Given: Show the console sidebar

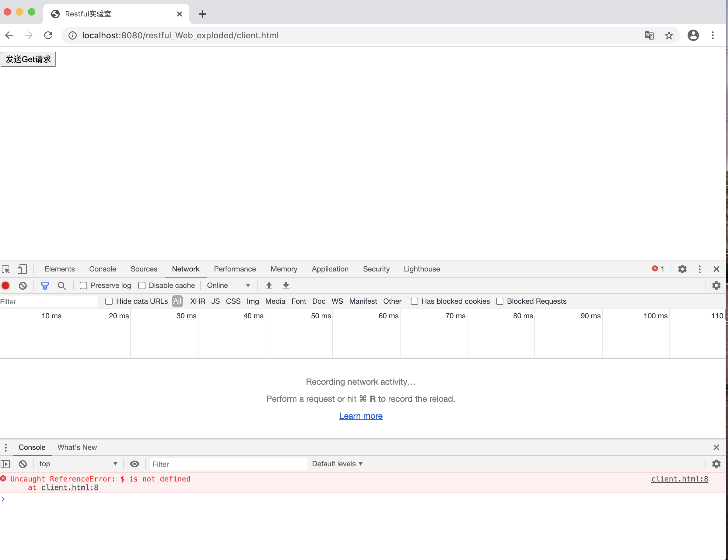Looking at the screenshot, I should (5, 464).
